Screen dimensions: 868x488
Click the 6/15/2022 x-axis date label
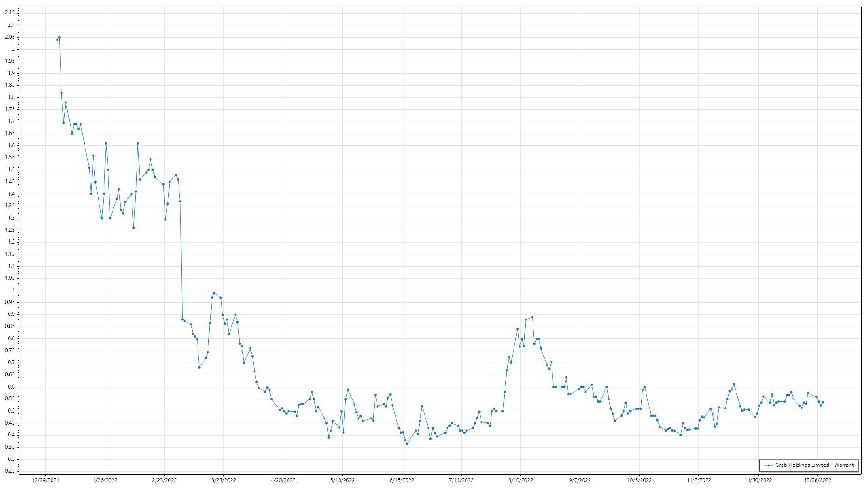point(401,480)
